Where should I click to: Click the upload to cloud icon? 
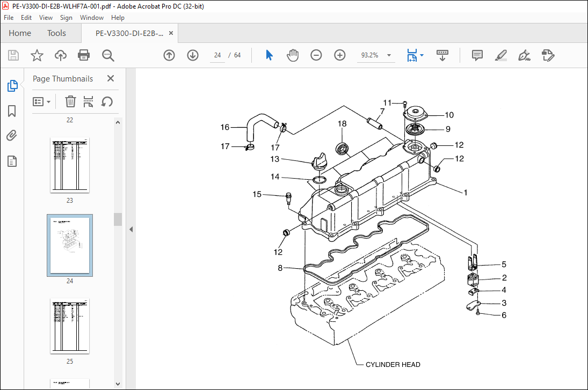pyautogui.click(x=60, y=55)
